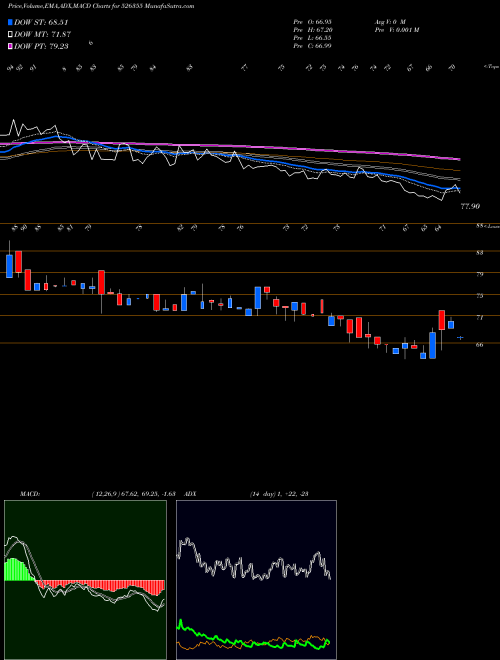Click the 75 price axis label

pos(479,295)
